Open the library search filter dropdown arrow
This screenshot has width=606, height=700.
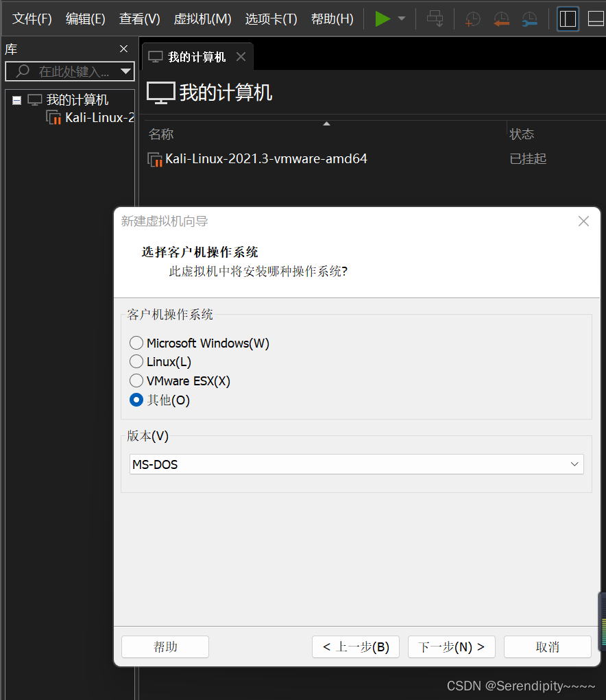pos(125,71)
